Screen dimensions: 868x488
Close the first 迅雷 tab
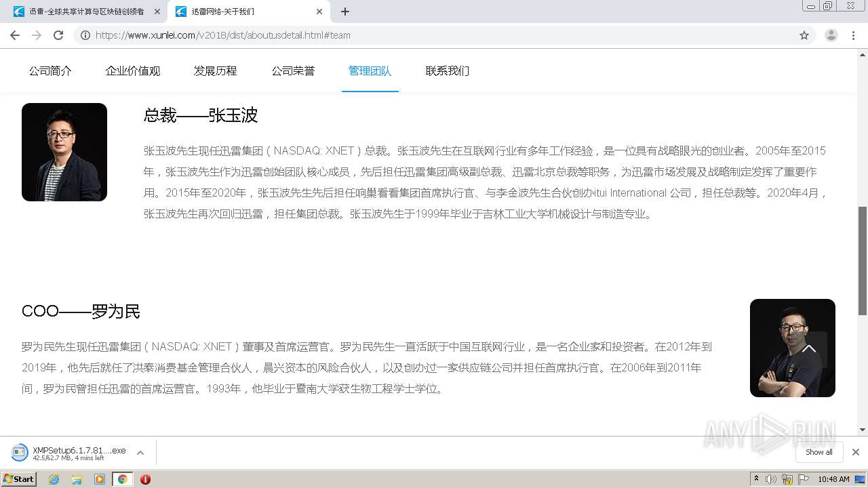157,12
